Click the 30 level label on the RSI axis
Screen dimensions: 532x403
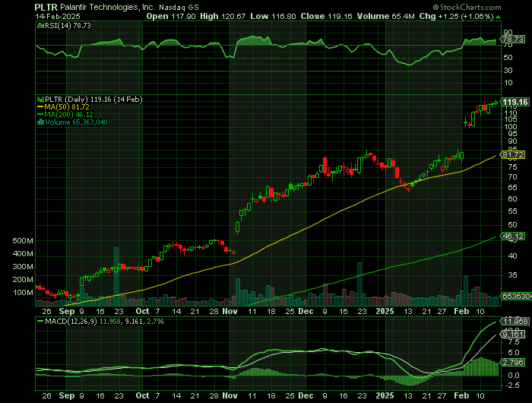508,71
